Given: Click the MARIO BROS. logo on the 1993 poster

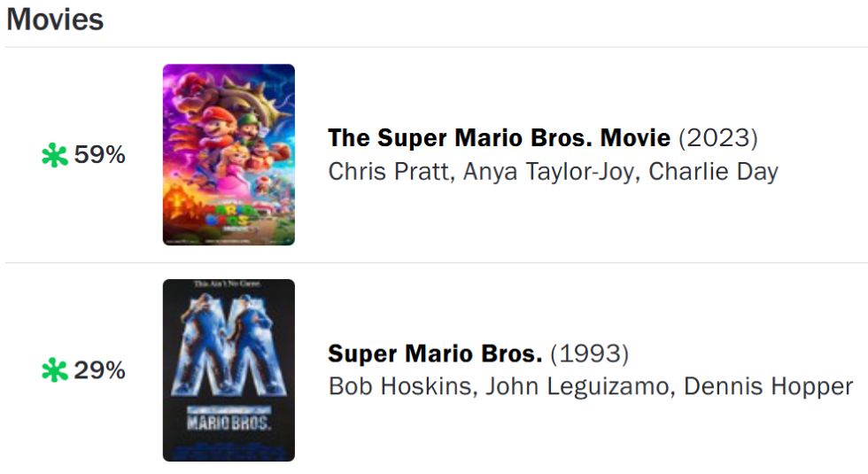Looking at the screenshot, I should point(229,422).
